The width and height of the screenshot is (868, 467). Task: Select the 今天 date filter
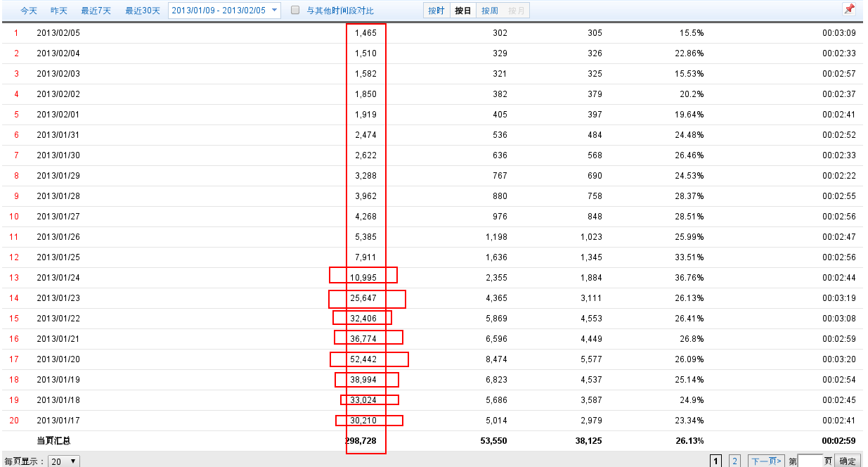(29, 11)
